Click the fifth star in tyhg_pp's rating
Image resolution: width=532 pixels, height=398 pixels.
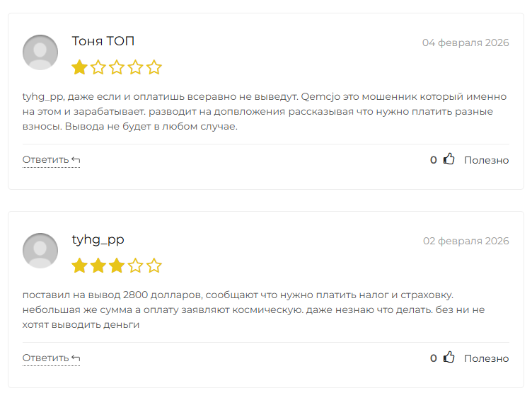154,266
